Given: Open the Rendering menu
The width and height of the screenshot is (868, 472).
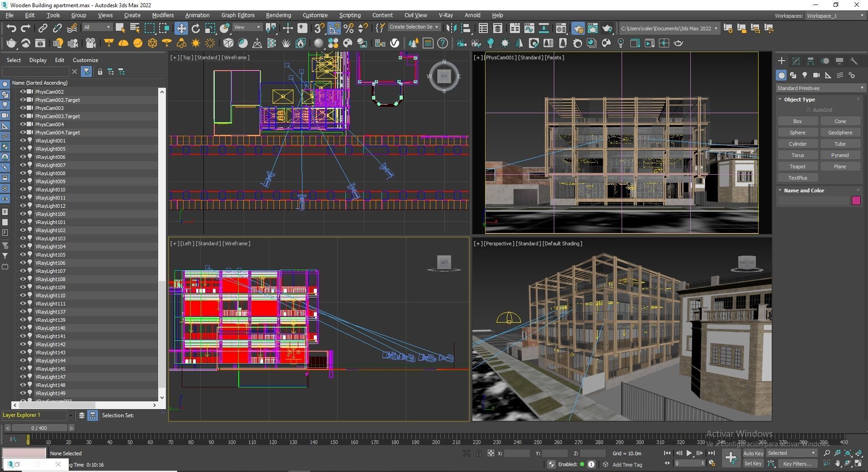Looking at the screenshot, I should click(278, 15).
